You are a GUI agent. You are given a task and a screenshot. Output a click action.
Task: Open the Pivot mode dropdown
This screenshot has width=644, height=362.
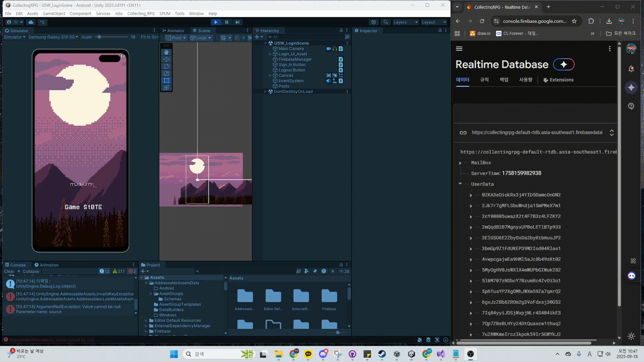pyautogui.click(x=176, y=38)
